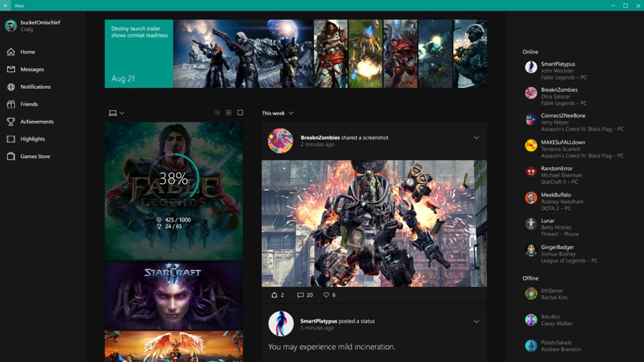
Task: Click the Notifications globe icon
Action: tap(11, 87)
